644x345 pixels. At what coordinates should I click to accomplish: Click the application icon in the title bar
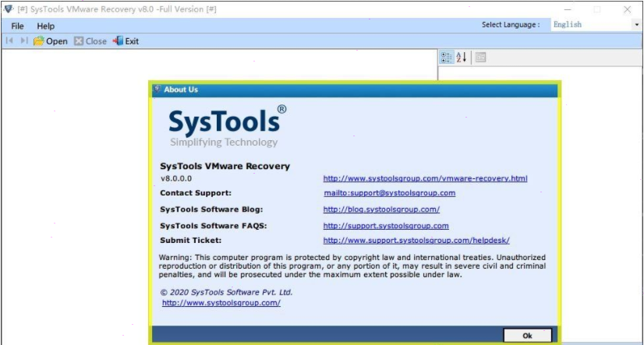coord(9,9)
